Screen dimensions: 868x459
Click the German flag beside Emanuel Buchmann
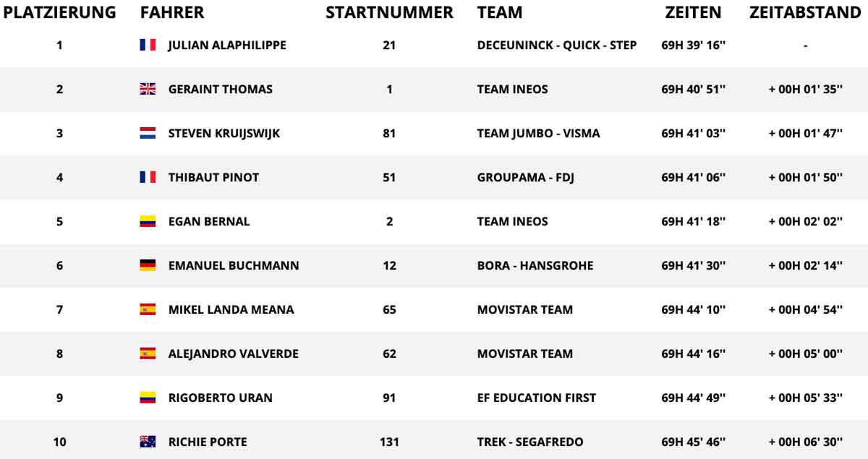[148, 265]
